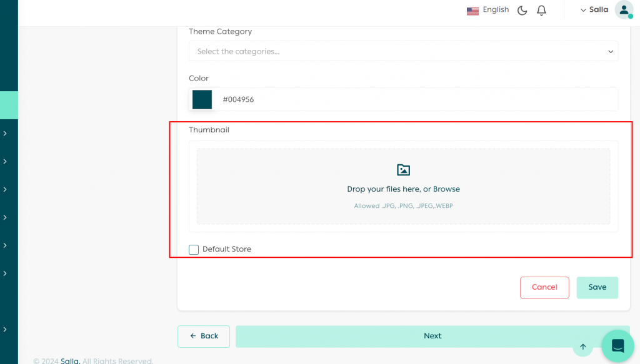Click the user profile avatar
This screenshot has width=640, height=364.
pyautogui.click(x=623, y=10)
